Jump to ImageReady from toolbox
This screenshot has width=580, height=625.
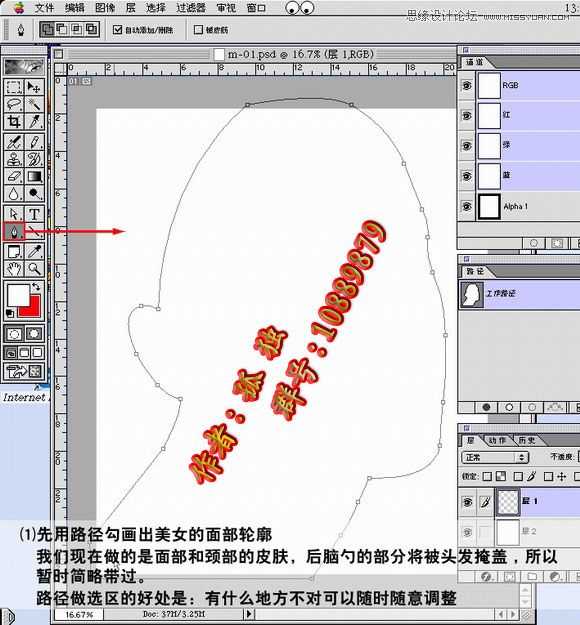(x=24, y=371)
